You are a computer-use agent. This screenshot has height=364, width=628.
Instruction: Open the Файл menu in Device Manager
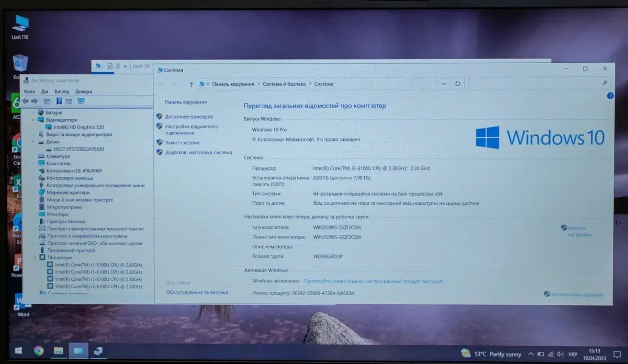pos(29,92)
